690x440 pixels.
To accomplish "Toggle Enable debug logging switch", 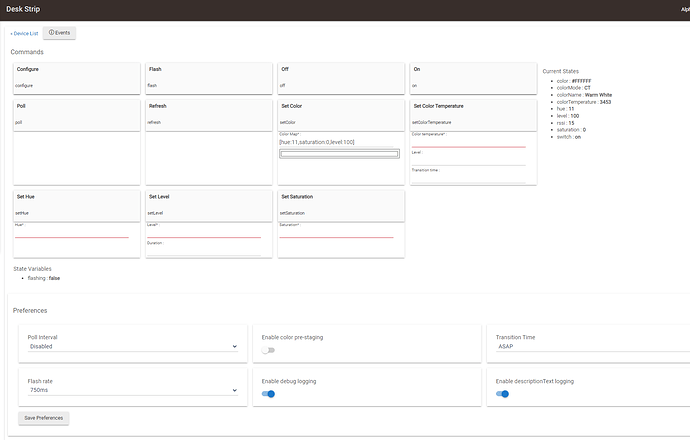I will (x=268, y=394).
